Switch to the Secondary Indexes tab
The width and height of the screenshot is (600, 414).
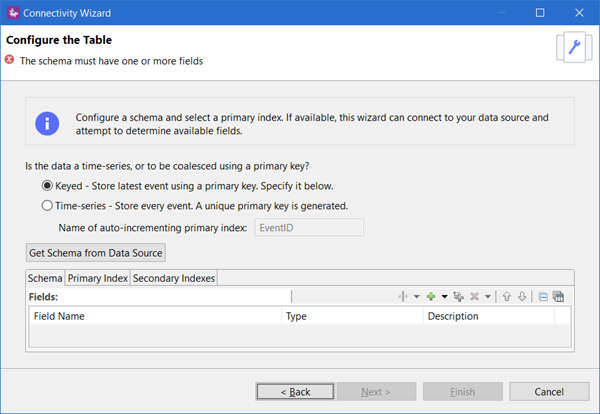click(174, 278)
